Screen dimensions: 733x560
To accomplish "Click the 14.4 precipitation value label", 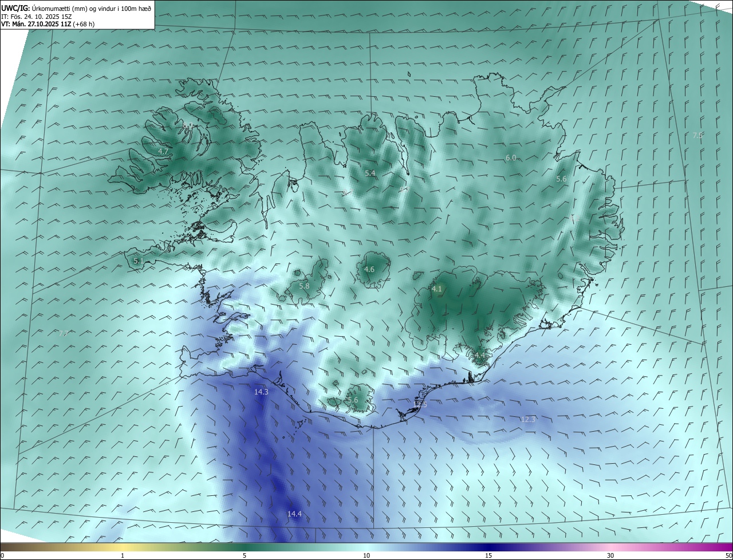I will tap(294, 514).
